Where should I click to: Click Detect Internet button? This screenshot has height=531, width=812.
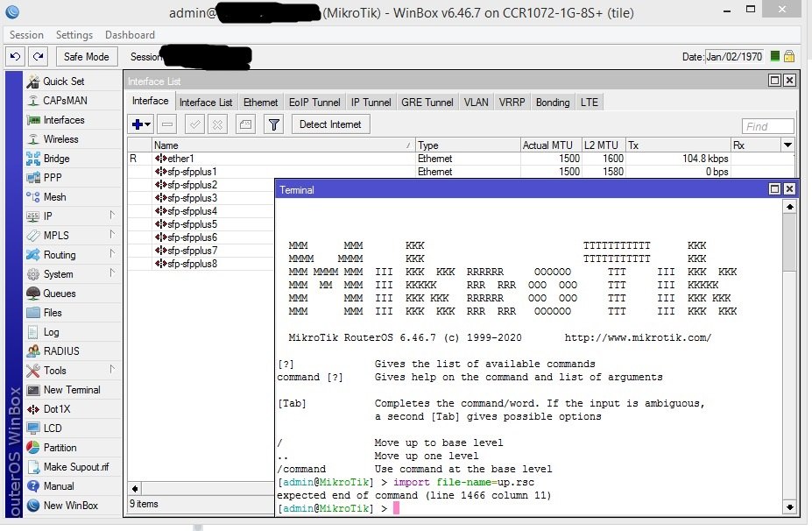click(330, 124)
